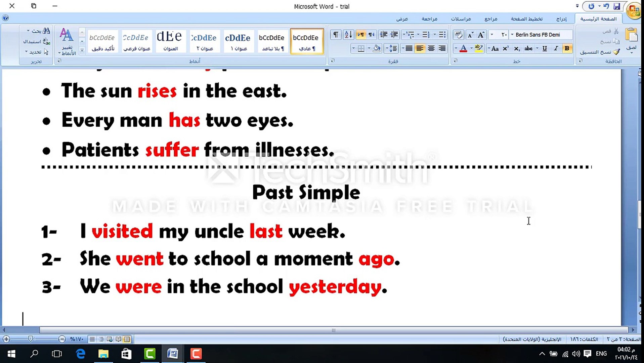Enable right-to-left text direction
The width and height of the screenshot is (644, 363).
click(372, 35)
